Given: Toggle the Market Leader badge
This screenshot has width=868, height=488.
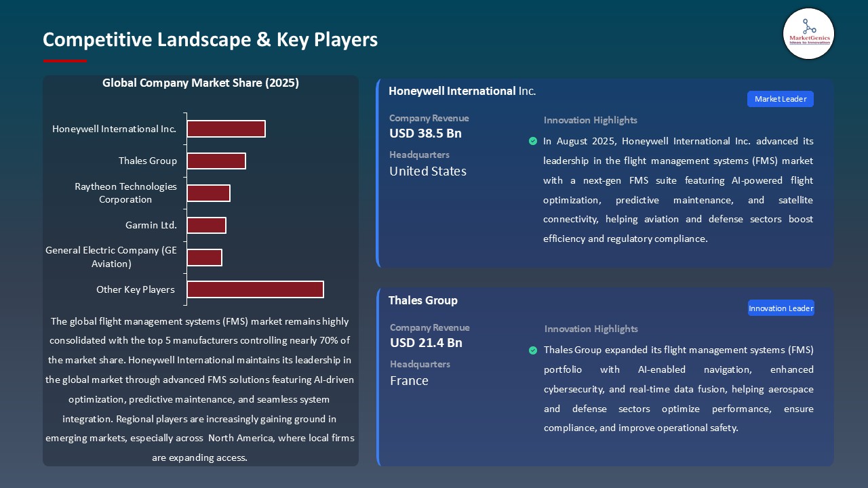Looking at the screenshot, I should (x=780, y=99).
